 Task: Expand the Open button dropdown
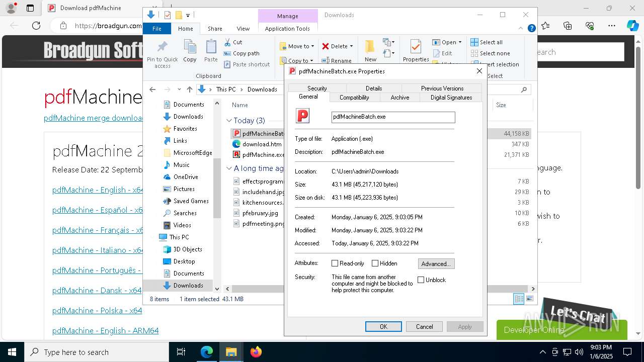click(x=460, y=42)
